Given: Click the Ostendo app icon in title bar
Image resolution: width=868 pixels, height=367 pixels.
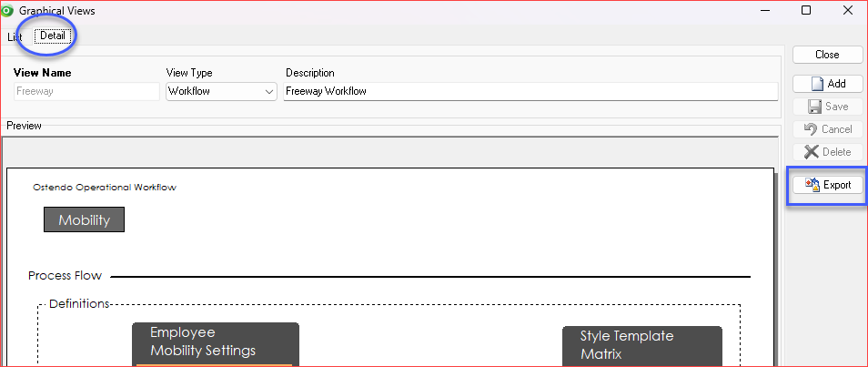Looking at the screenshot, I should (7, 11).
